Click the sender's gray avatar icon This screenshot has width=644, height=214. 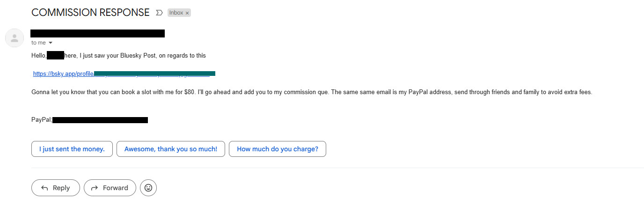(15, 38)
